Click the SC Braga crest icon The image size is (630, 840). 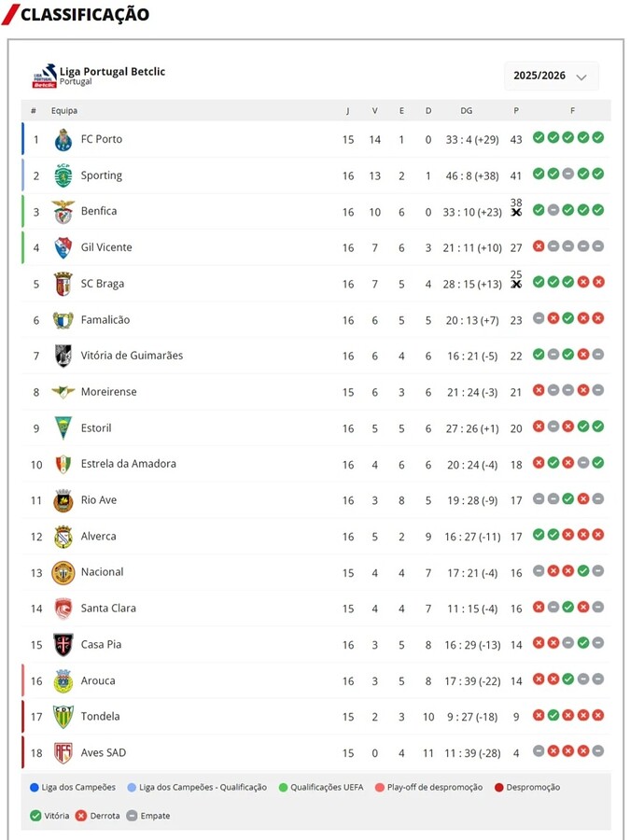pos(63,284)
